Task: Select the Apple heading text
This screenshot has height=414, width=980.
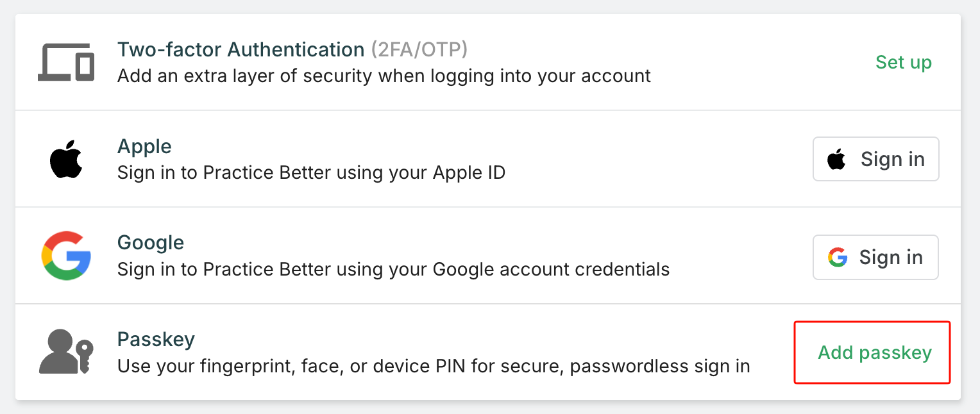Action: [144, 146]
